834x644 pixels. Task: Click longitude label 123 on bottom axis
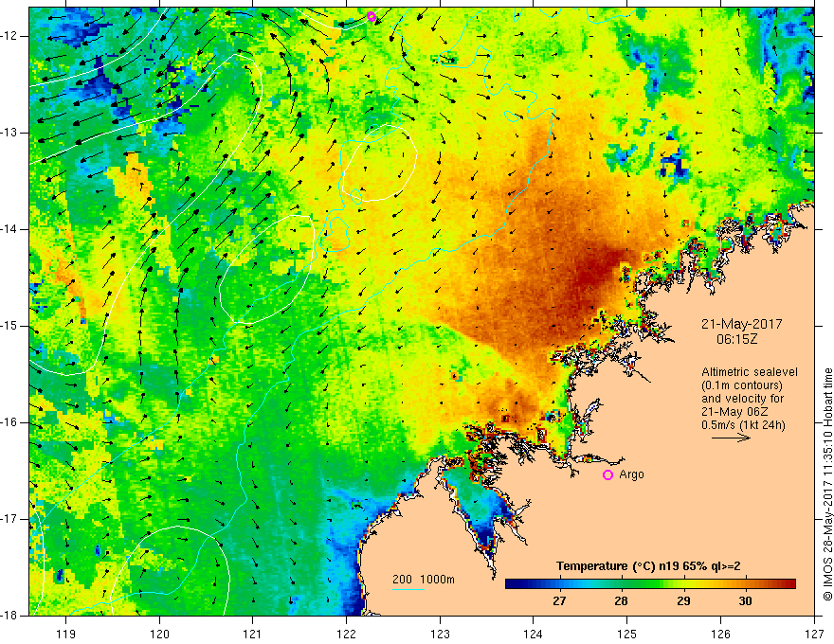[440, 634]
